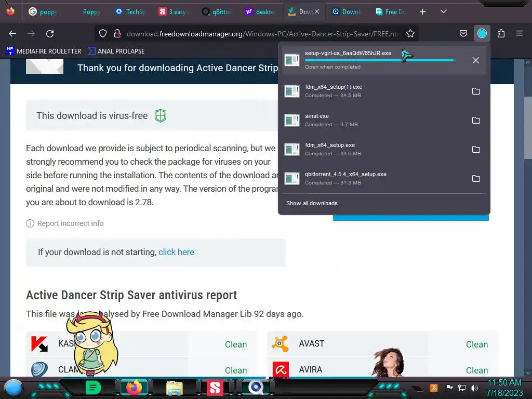The width and height of the screenshot is (532, 399).
Task: Open MEDIAFIRE ROULETTER bookmark
Action: click(44, 51)
